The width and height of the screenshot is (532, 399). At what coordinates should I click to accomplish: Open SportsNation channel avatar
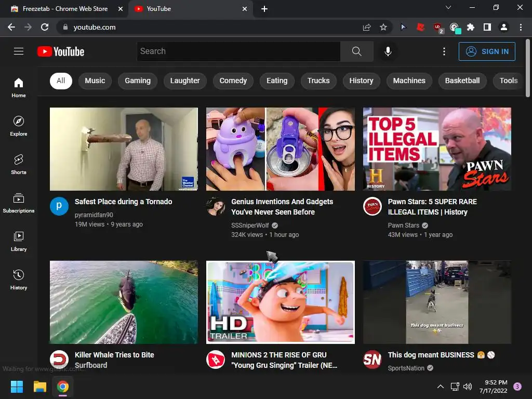[x=372, y=360]
